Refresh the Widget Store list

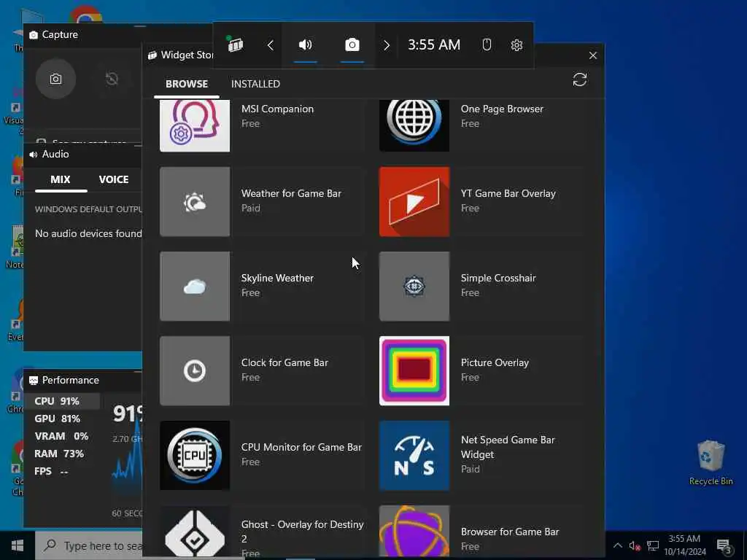click(x=580, y=79)
